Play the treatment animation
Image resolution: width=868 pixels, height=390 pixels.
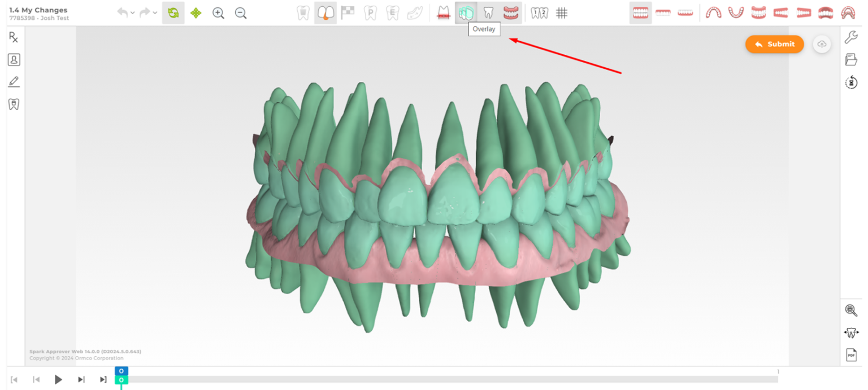coord(58,380)
